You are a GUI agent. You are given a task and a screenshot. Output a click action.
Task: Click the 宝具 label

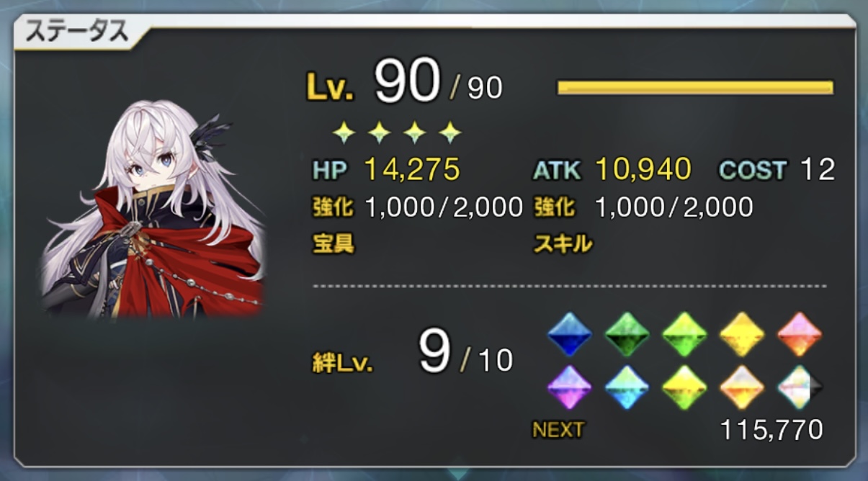pyautogui.click(x=334, y=244)
